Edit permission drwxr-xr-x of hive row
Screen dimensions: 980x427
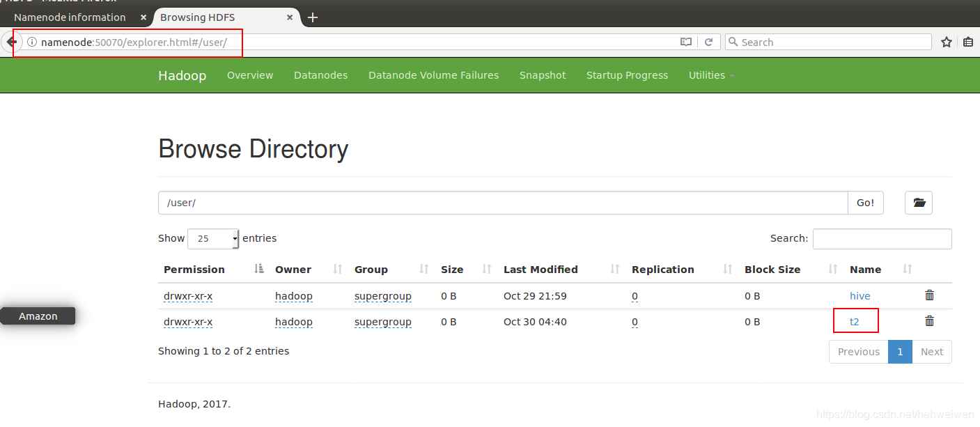click(x=188, y=296)
